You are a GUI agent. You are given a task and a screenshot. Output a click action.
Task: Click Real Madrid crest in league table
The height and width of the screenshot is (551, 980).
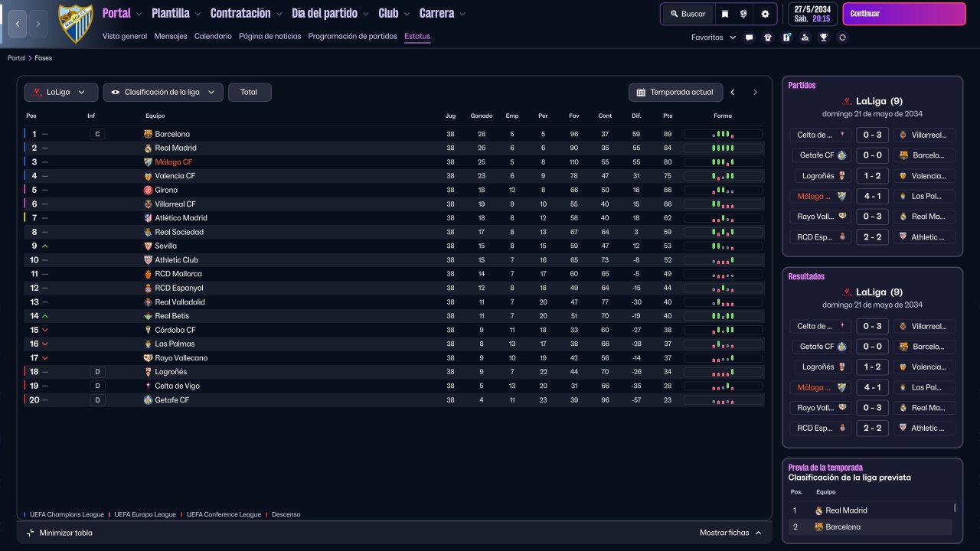[149, 148]
